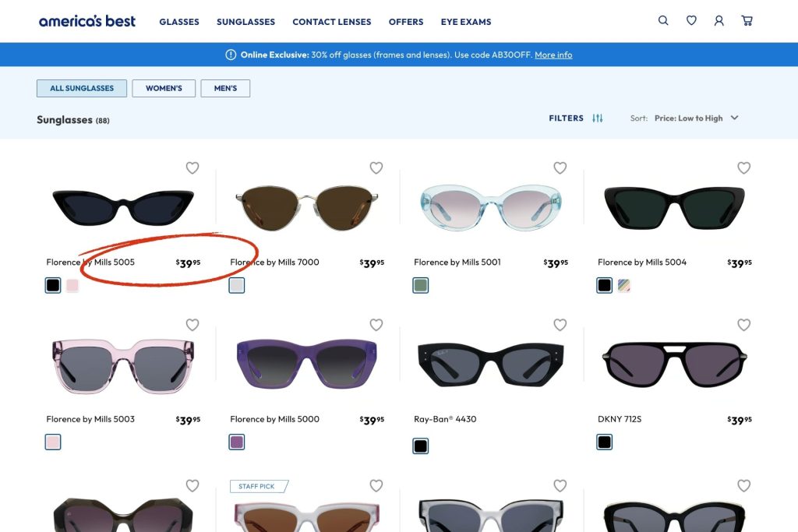Select purple swatch for Mills 5000
798x532 pixels.
tap(237, 442)
